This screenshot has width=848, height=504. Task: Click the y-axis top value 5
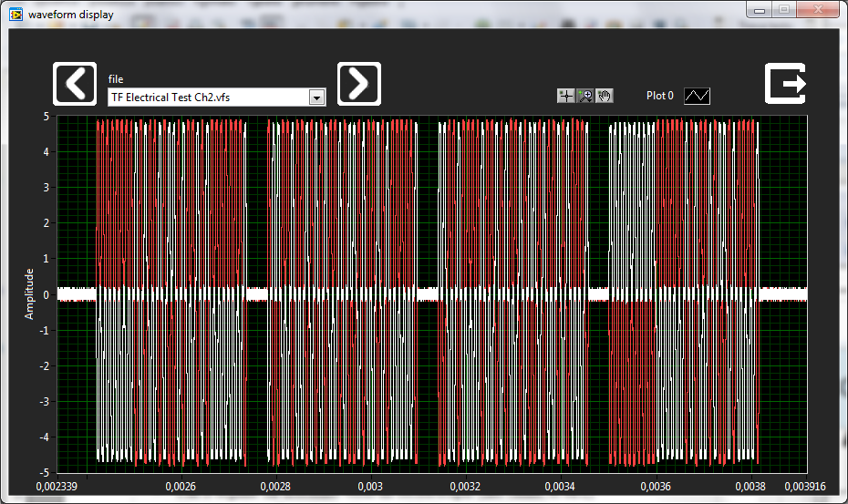click(47, 117)
